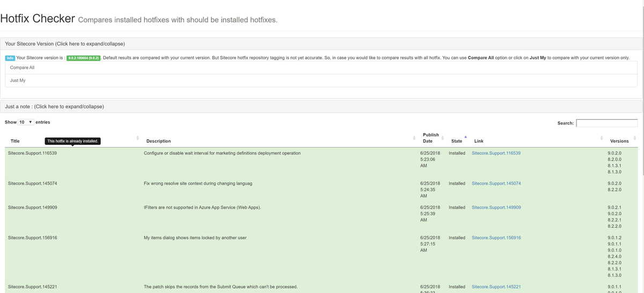Open Sitecore.Support.156916 link
The image size is (644, 293).
click(496, 238)
